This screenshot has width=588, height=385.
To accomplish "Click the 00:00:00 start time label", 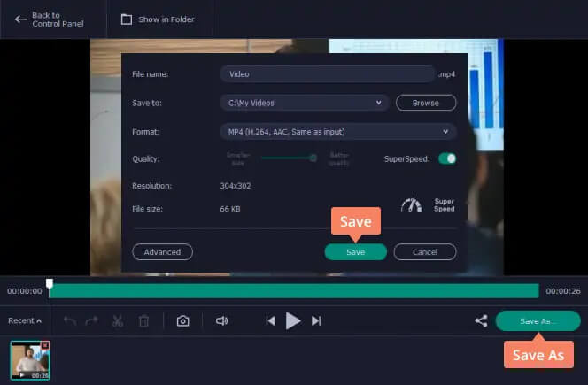I will (25, 291).
